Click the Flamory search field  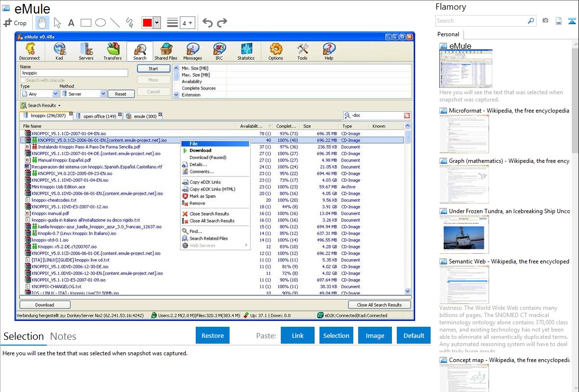click(x=481, y=21)
